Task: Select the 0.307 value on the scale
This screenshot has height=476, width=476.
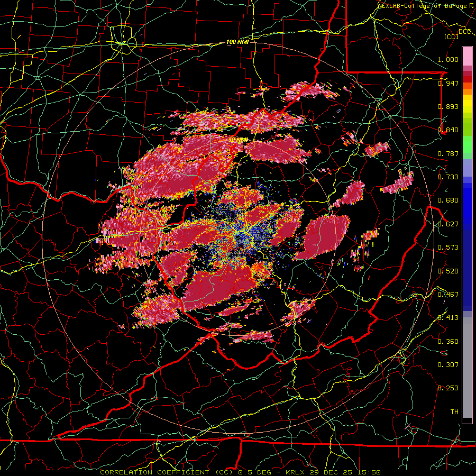Action: click(x=448, y=364)
